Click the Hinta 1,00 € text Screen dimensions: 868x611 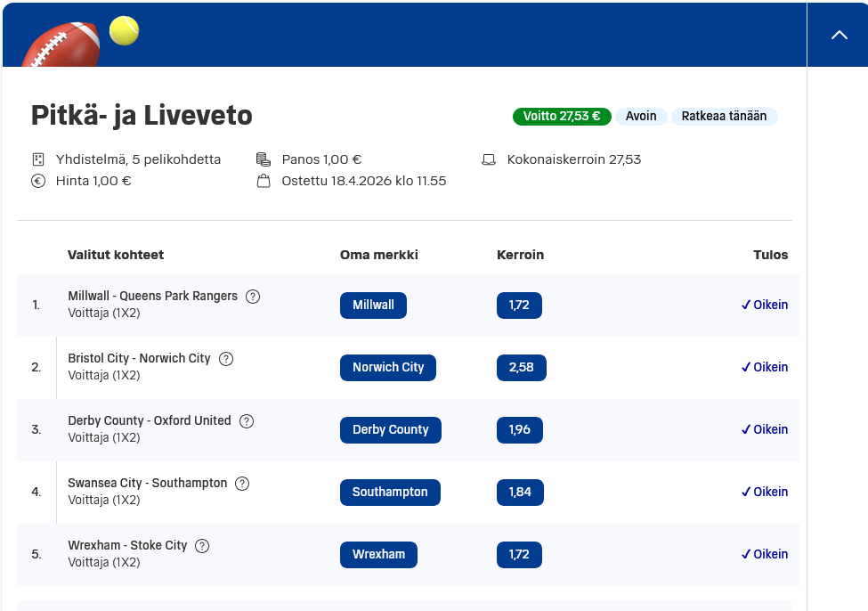[93, 181]
